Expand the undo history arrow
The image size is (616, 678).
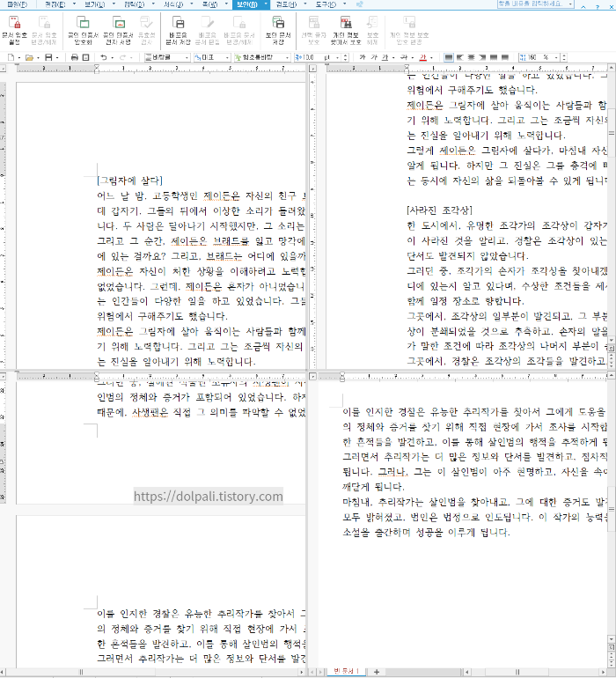coord(113,57)
